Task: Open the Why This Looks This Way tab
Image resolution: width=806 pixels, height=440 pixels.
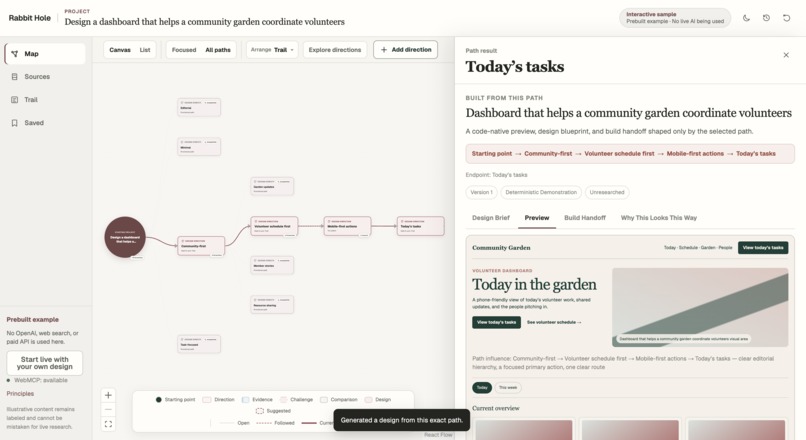Action: [658, 218]
